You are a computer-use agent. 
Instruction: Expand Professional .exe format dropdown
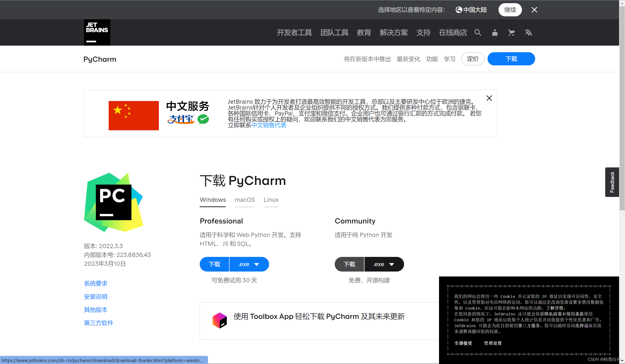tap(249, 264)
